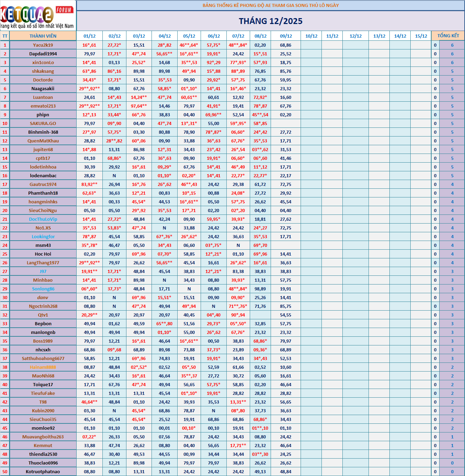Click member name DocThuLoVip
Image resolution: width=465 pixels, height=476 pixels.
43,219
